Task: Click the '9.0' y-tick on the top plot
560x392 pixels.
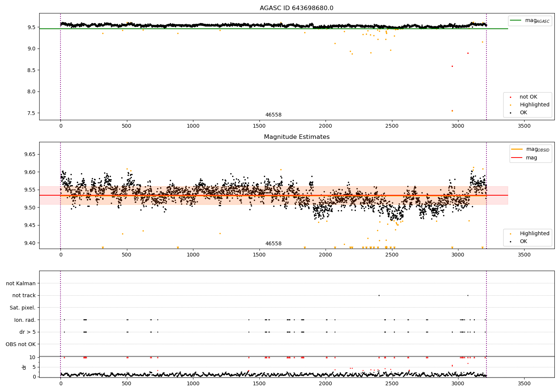Action: pos(31,49)
